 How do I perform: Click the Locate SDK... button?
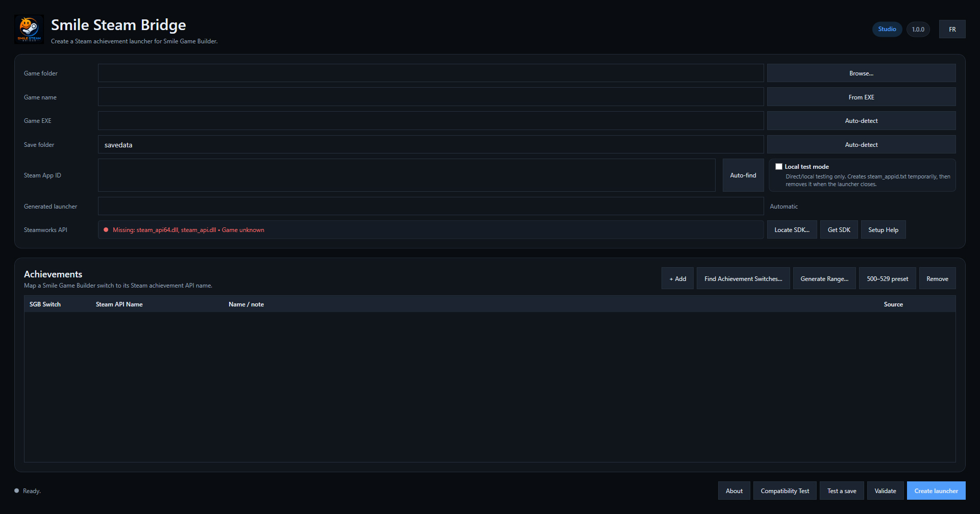tap(792, 230)
